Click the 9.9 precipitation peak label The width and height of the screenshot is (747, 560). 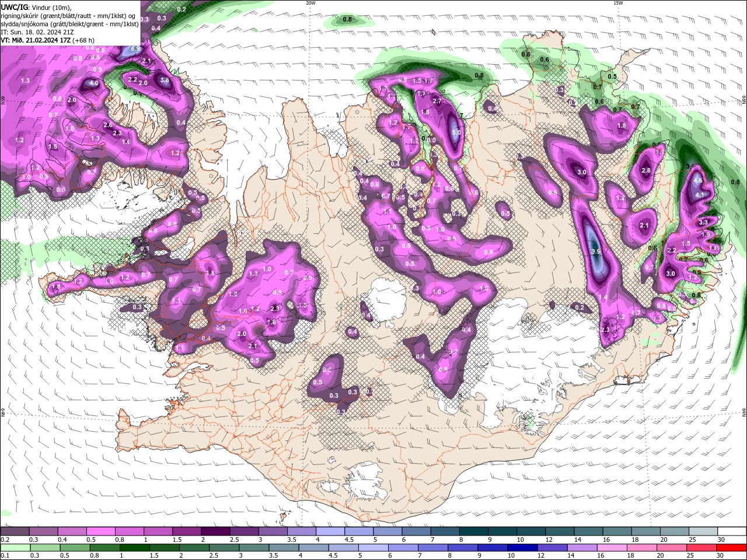[x=596, y=251]
